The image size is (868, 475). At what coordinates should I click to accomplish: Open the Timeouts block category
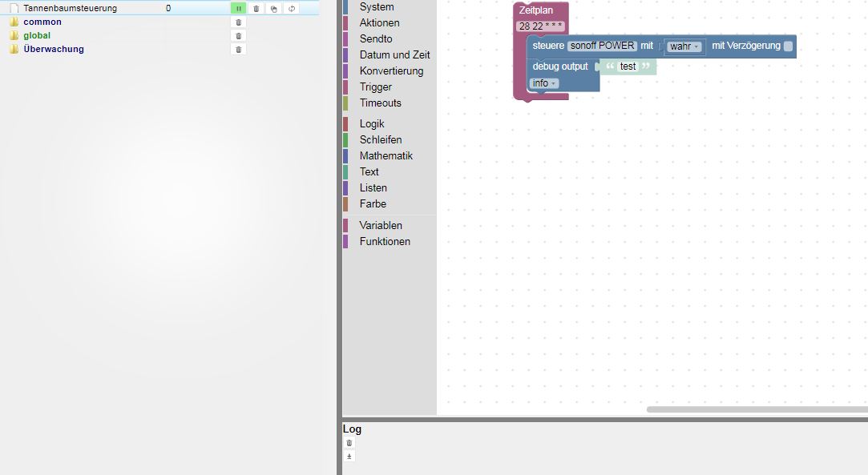(x=381, y=103)
